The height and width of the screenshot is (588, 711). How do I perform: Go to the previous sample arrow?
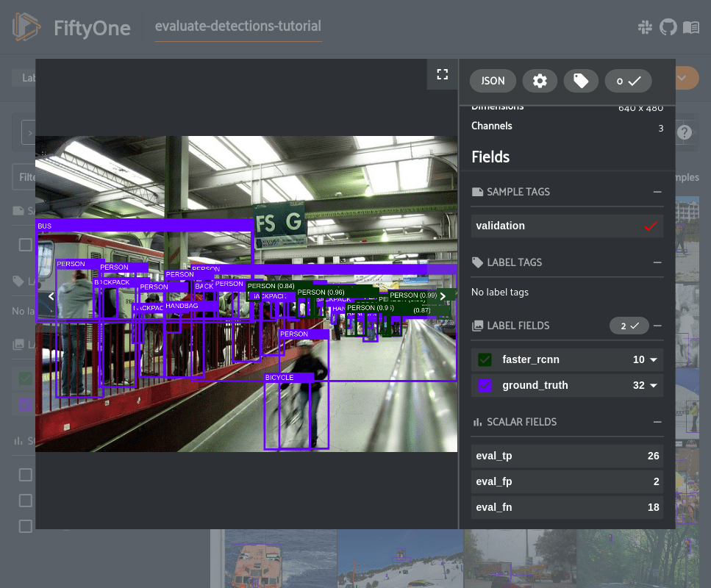(51, 296)
